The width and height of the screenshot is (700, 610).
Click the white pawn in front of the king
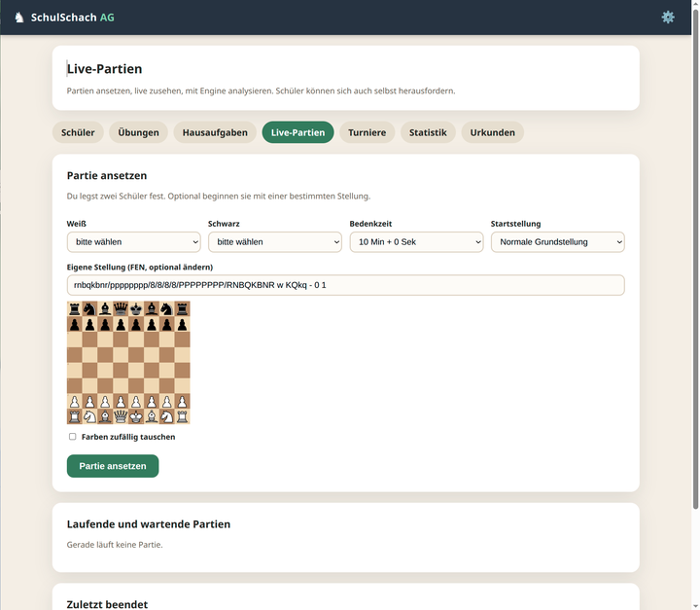pos(136,401)
